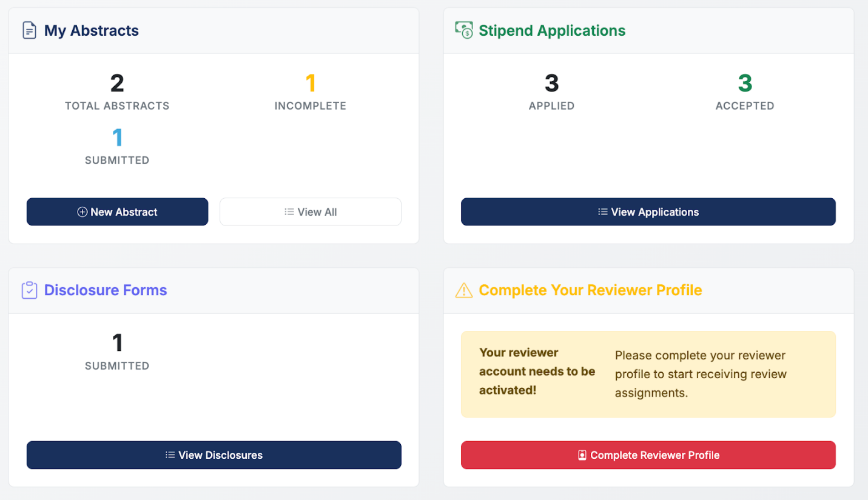Click the badge icon on Complete Reviewer Profile
Screen dimensions: 868x500
pyautogui.click(x=582, y=455)
